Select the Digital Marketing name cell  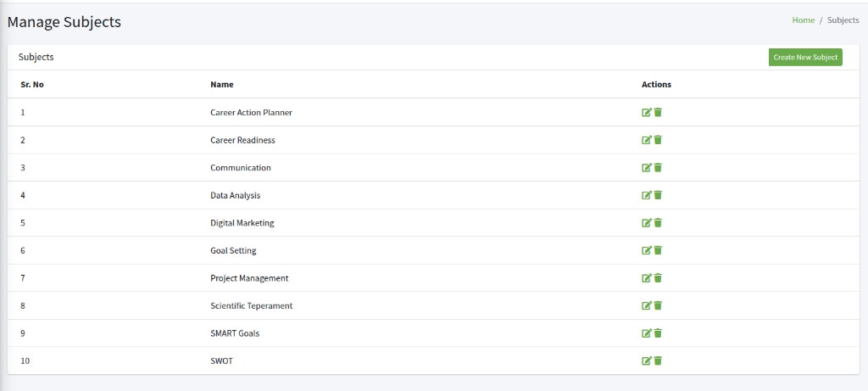[242, 223]
